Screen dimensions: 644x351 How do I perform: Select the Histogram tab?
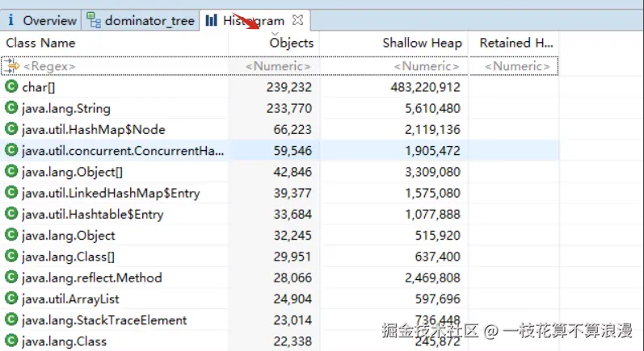coord(253,20)
